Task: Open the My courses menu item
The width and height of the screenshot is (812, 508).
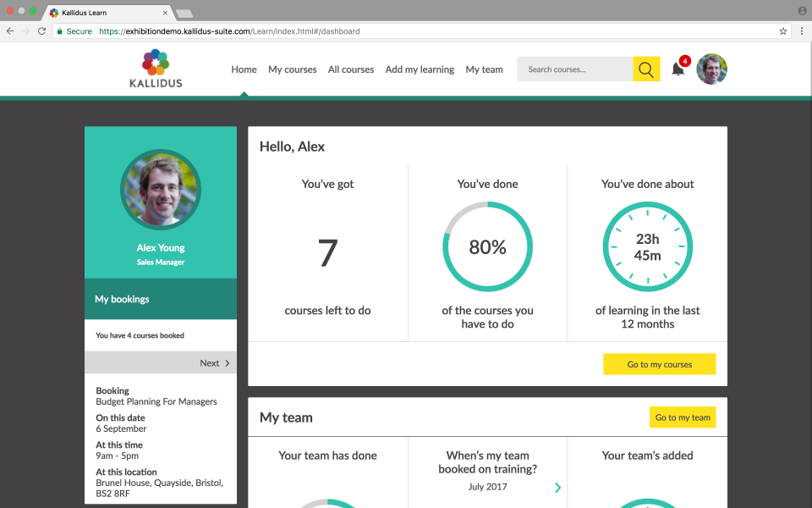Action: click(292, 69)
